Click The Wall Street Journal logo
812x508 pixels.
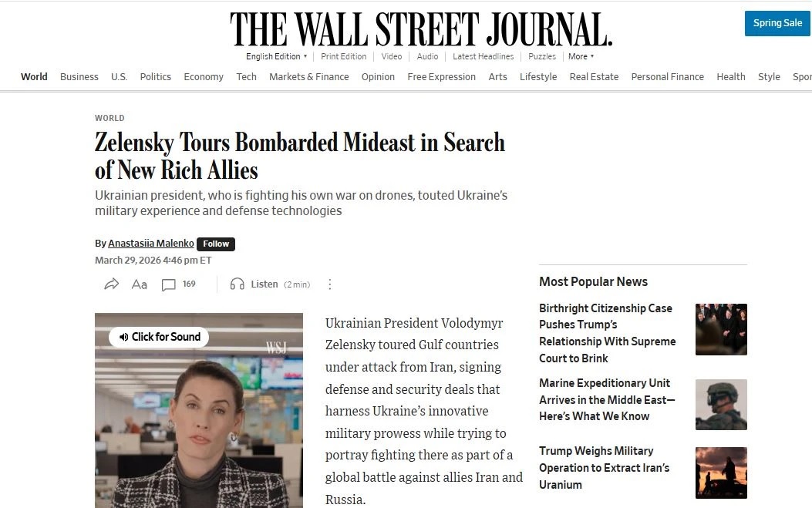421,30
